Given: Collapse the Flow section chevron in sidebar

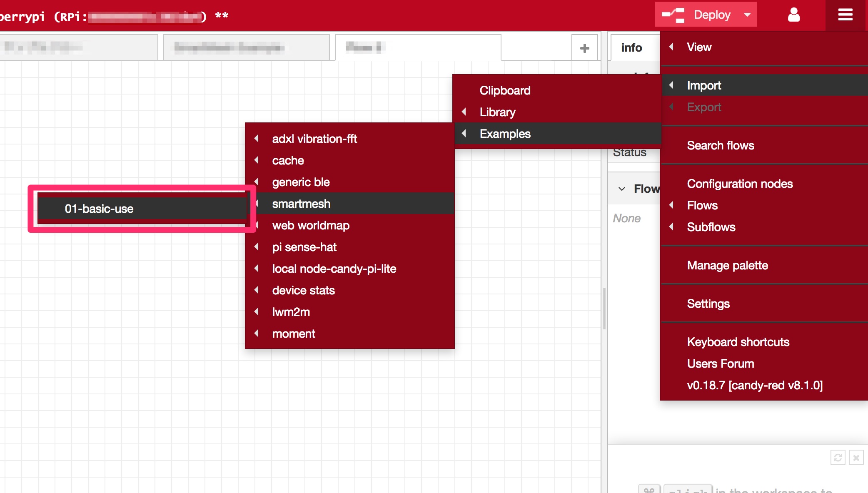Looking at the screenshot, I should pyautogui.click(x=622, y=189).
